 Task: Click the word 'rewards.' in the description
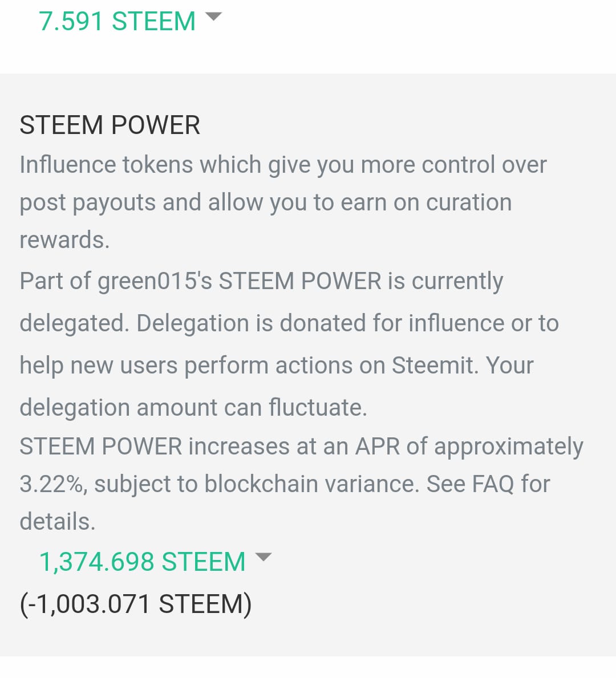tap(64, 240)
